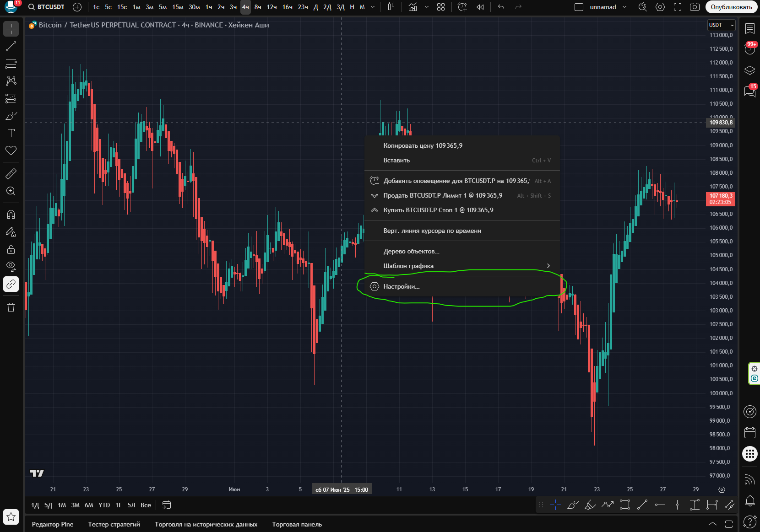This screenshot has width=760, height=532.
Task: Select the Text tool in left toolbar
Action: point(11,133)
